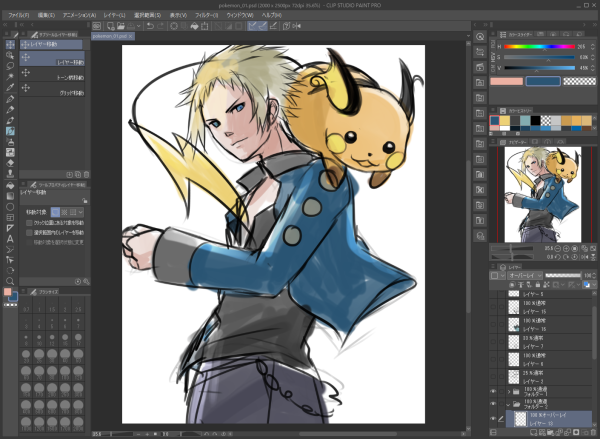Image resolution: width=600 pixels, height=439 pixels.
Task: Open the move target dropdown arrow in Tool Property
Action: (81, 212)
